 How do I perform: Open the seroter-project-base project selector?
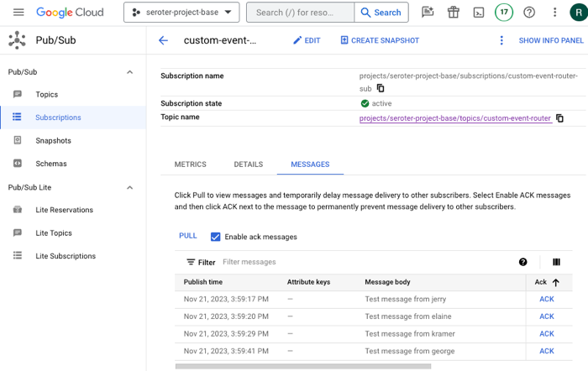181,13
